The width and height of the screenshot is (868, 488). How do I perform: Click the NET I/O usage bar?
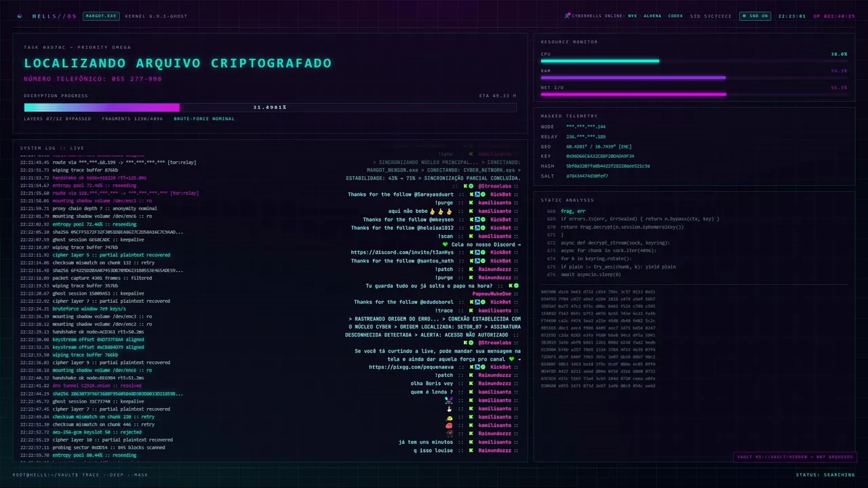[694, 94]
